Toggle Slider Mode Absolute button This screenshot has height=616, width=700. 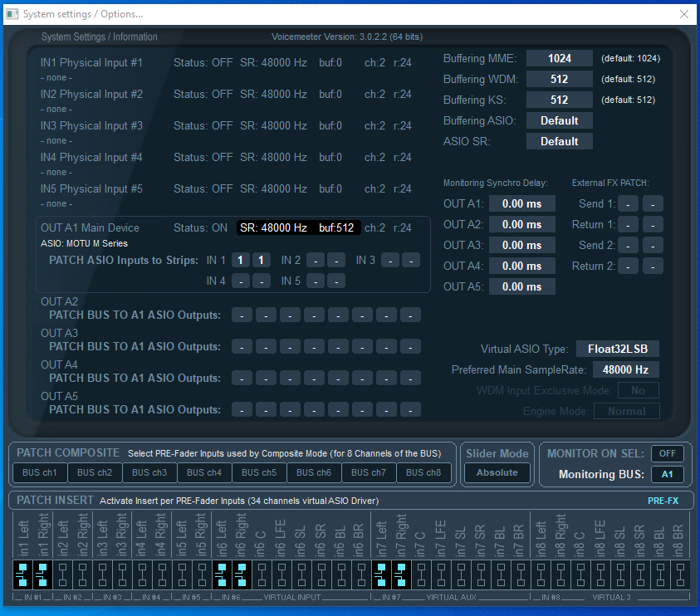(497, 472)
